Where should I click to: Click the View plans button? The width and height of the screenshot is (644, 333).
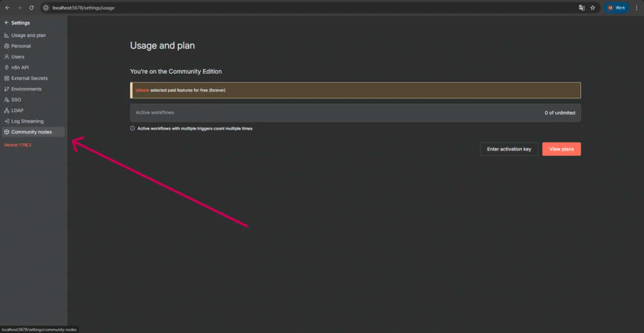click(x=561, y=149)
